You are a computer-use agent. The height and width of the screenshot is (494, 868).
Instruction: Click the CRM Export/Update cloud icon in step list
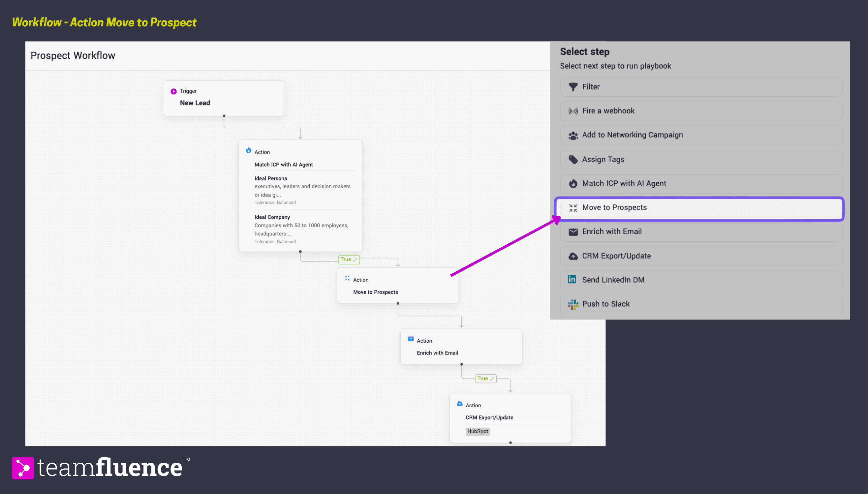(x=573, y=256)
